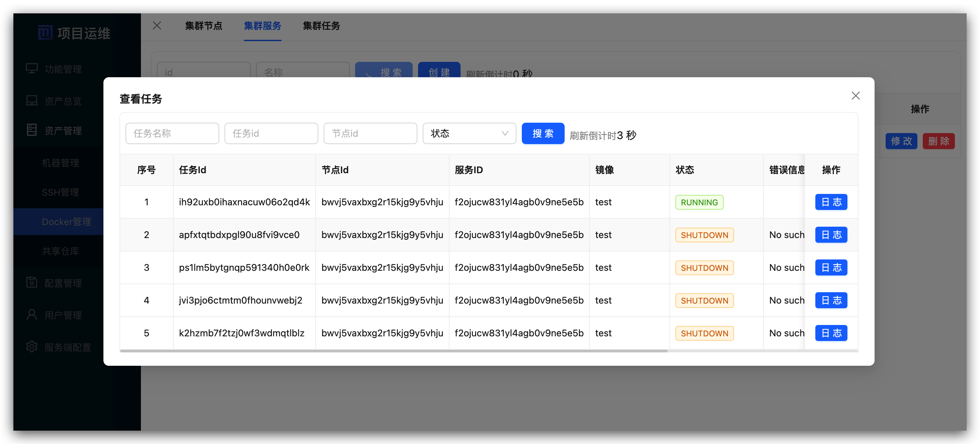Click the 功能管理 monitor icon in sidebar
Image resolution: width=980 pixels, height=444 pixels.
[31, 69]
